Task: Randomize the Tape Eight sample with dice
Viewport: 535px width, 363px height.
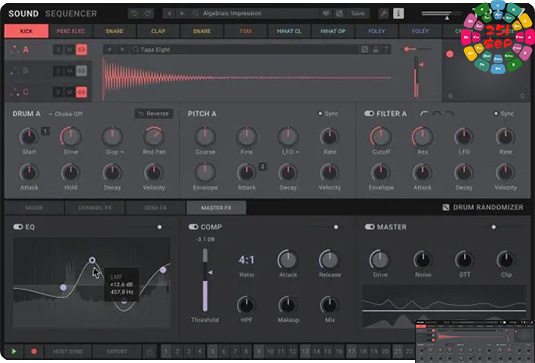Action: tap(364, 49)
